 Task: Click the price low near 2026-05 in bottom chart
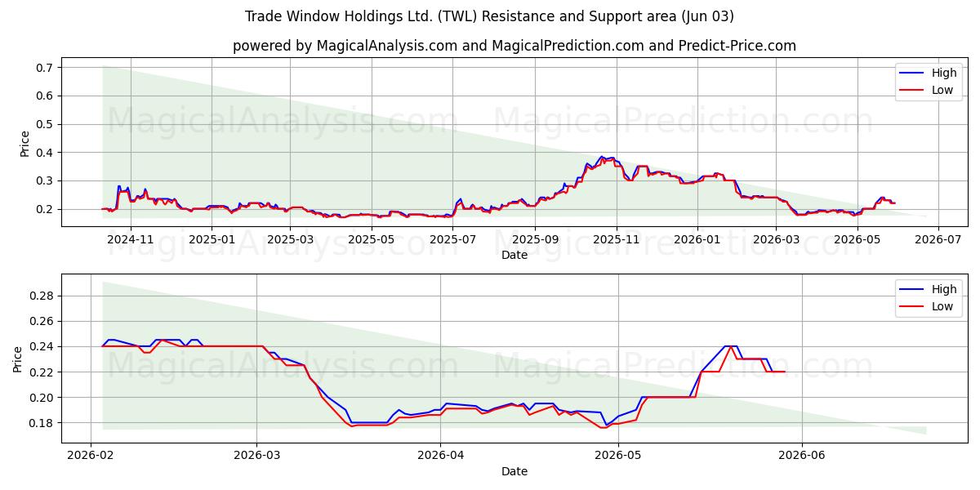(604, 426)
